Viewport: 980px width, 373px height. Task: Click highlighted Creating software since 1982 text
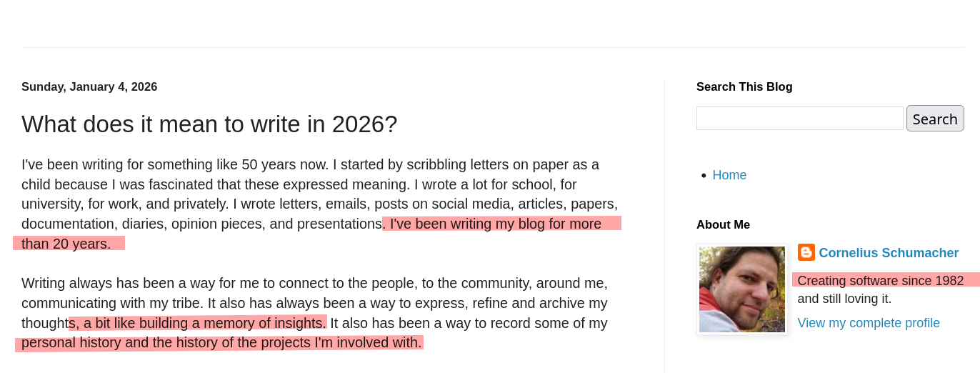(880, 281)
